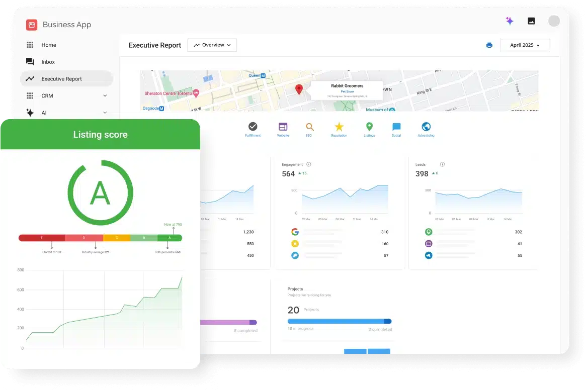Select the Advertising globe icon
This screenshot has height=390, width=588.
tap(426, 126)
